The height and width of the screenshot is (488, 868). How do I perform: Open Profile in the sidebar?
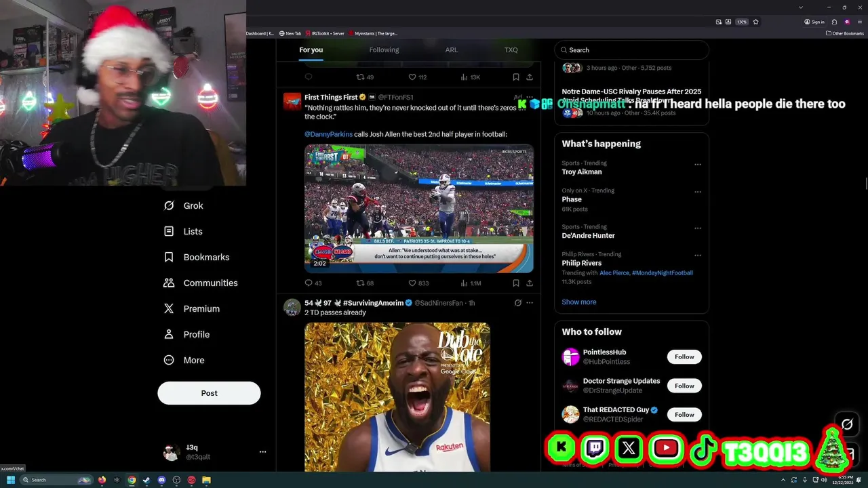[x=186, y=334]
